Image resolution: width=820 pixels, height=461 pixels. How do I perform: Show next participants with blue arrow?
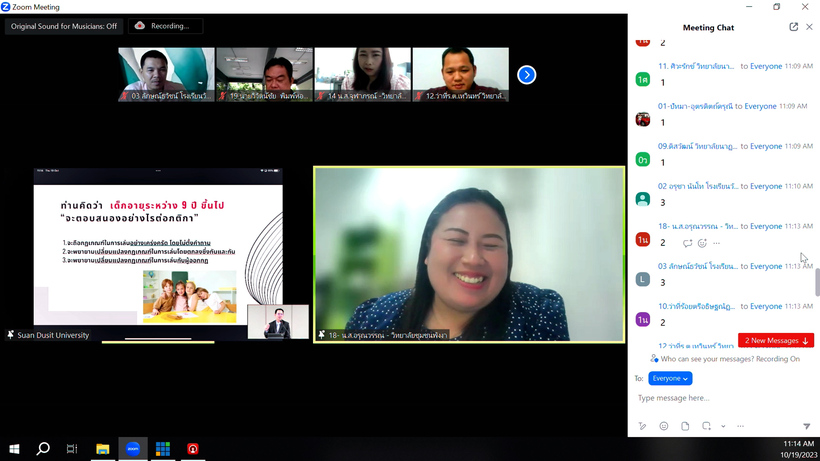[x=527, y=75]
